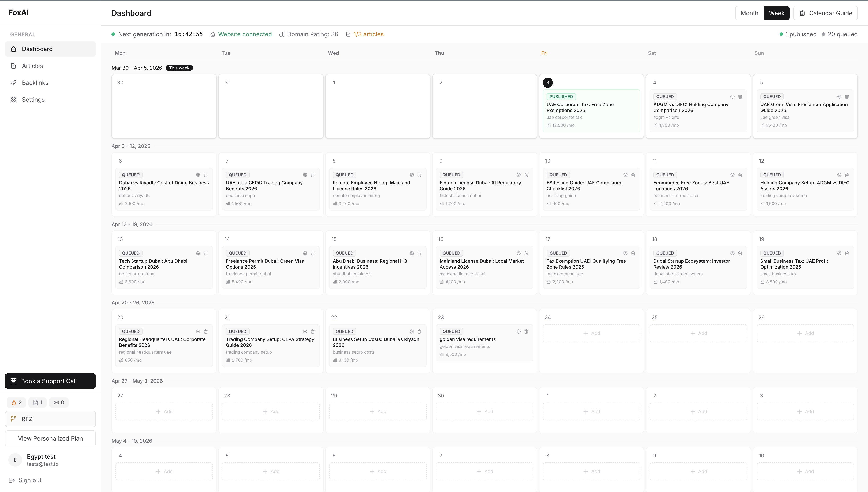Screen dimensions: 868x492
Task: Open Settings in sidebar
Action: click(50, 100)
